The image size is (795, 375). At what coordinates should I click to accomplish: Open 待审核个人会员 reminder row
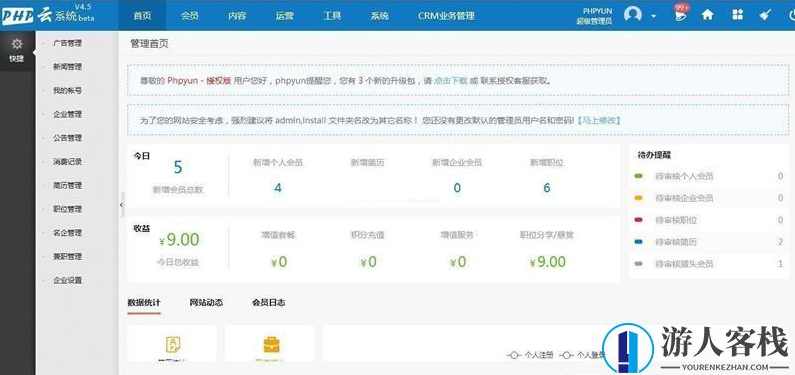[709, 176]
